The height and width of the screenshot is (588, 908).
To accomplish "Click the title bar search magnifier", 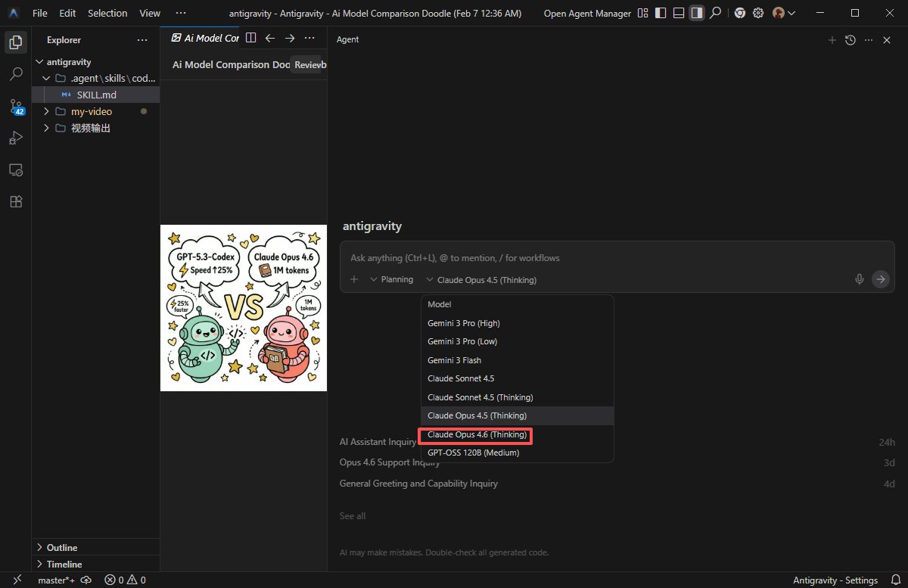I will (715, 13).
